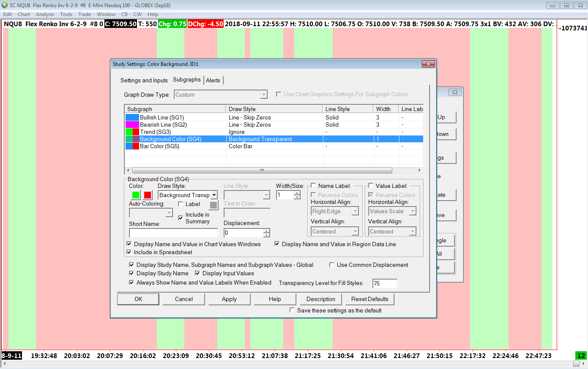Click the Description button
This screenshot has height=369, width=588.
[x=321, y=299]
